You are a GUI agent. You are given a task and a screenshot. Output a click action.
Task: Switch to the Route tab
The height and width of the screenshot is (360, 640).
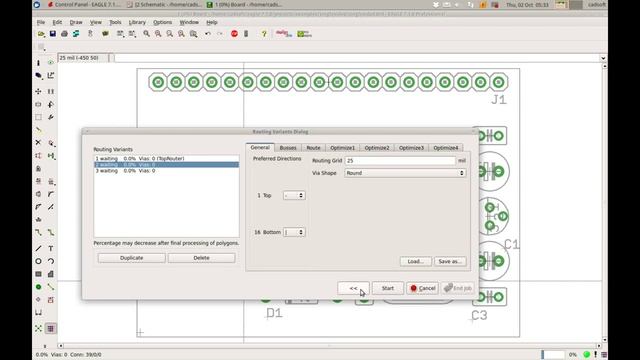(x=313, y=148)
